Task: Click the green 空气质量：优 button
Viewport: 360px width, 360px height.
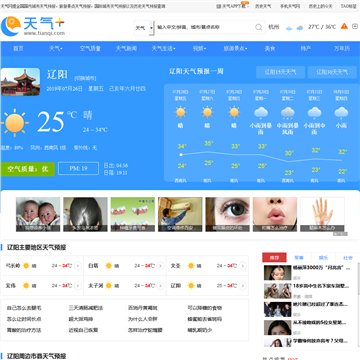Action: point(28,169)
